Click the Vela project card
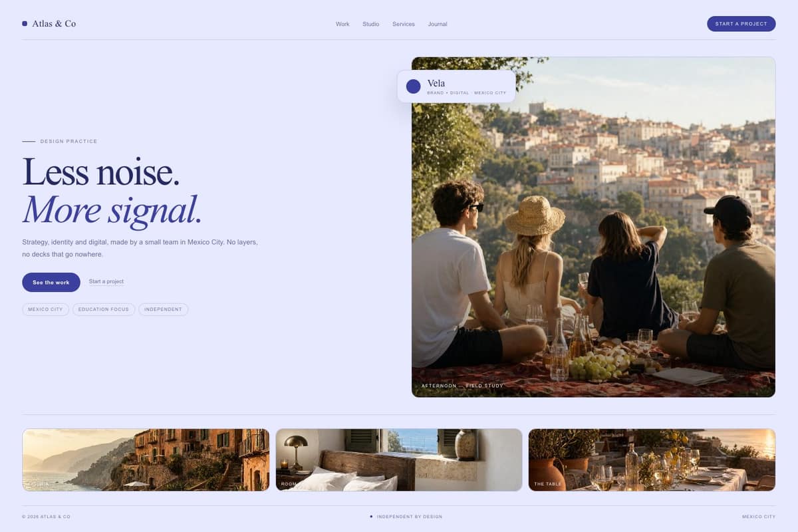The height and width of the screenshot is (532, 798). (x=456, y=86)
